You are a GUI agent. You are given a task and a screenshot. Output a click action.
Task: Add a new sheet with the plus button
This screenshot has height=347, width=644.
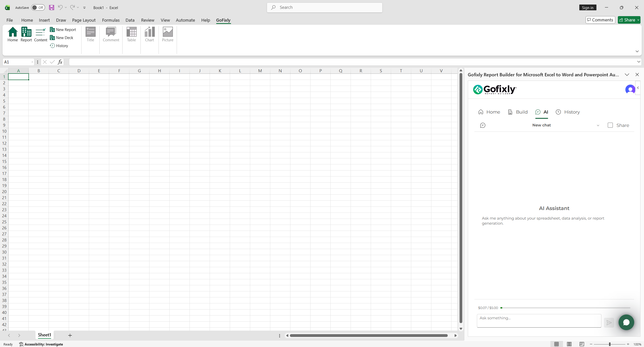(x=70, y=335)
